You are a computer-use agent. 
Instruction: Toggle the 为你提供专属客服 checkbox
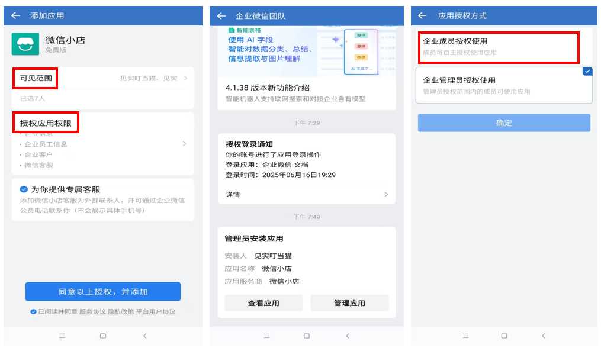click(24, 189)
